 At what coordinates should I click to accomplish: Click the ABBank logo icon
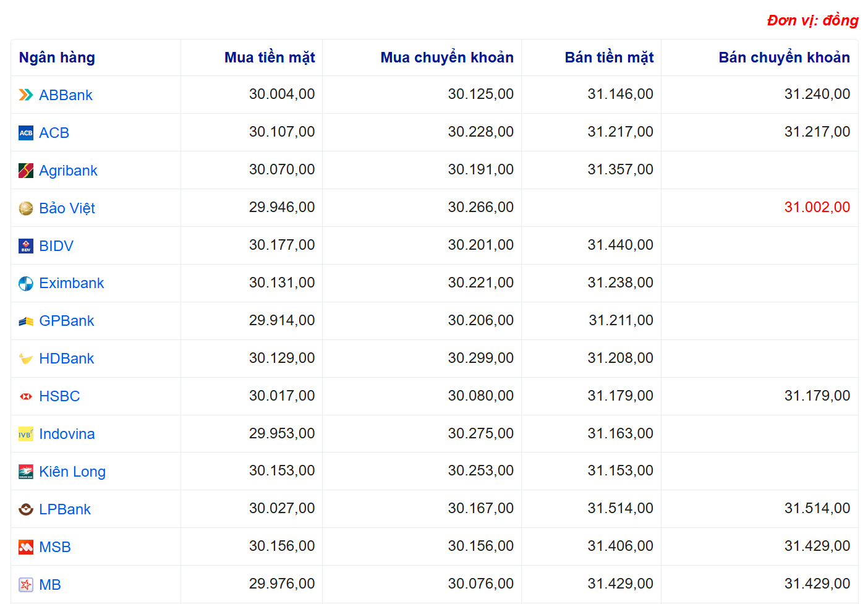[26, 95]
